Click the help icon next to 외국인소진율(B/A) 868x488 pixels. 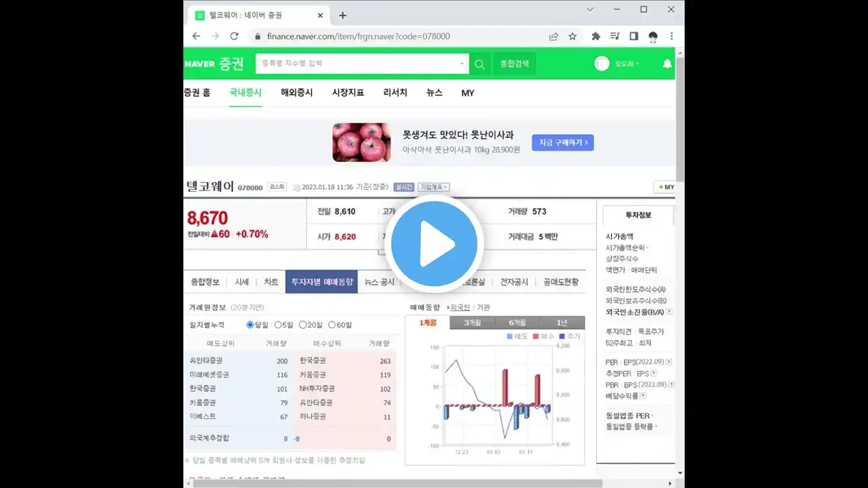pyautogui.click(x=669, y=312)
